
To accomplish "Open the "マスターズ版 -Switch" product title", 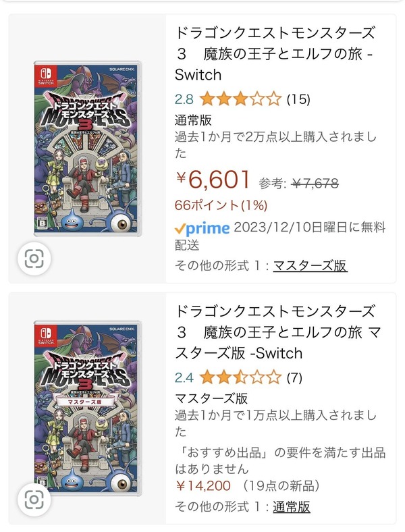I will coord(275,331).
